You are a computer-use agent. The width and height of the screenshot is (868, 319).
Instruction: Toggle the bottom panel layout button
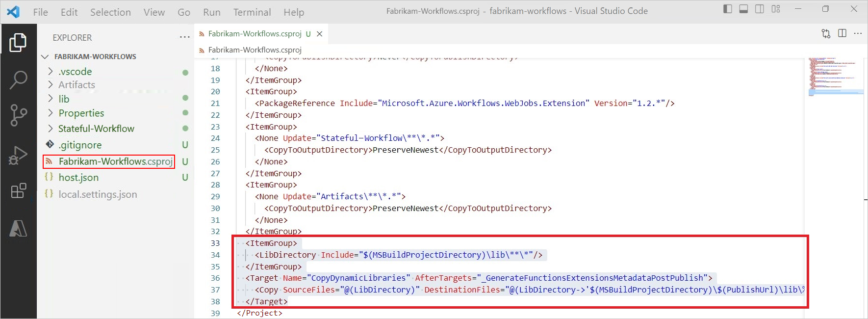point(743,9)
